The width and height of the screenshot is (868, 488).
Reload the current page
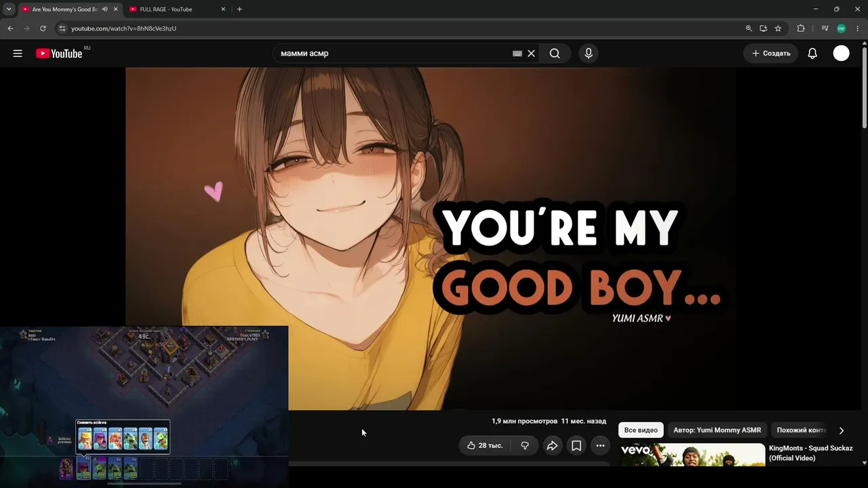(x=43, y=28)
